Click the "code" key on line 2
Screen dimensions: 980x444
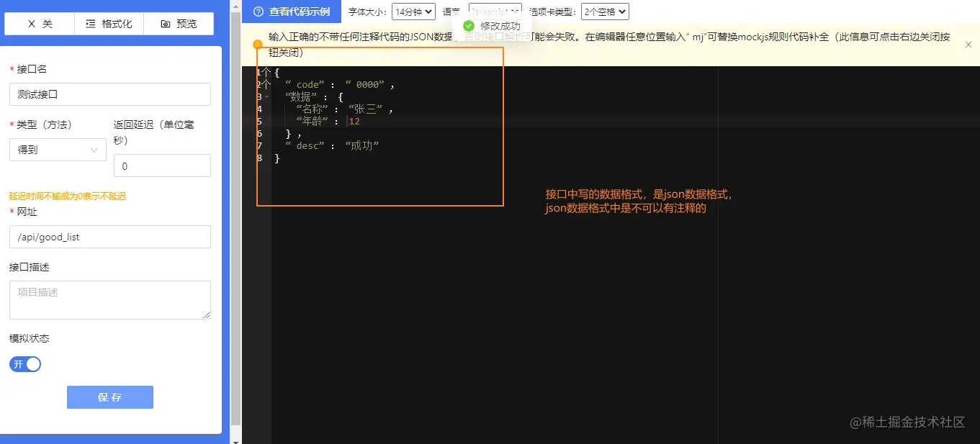pyautogui.click(x=305, y=84)
